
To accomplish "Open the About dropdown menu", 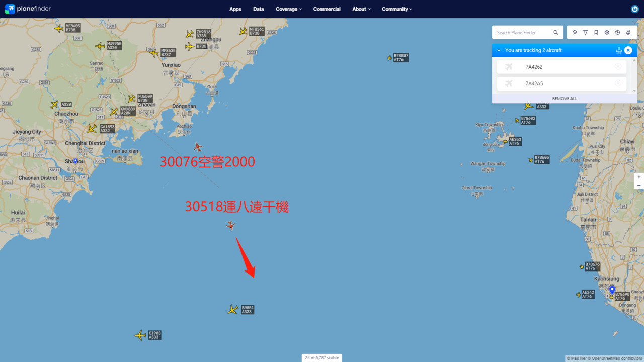I will [362, 9].
